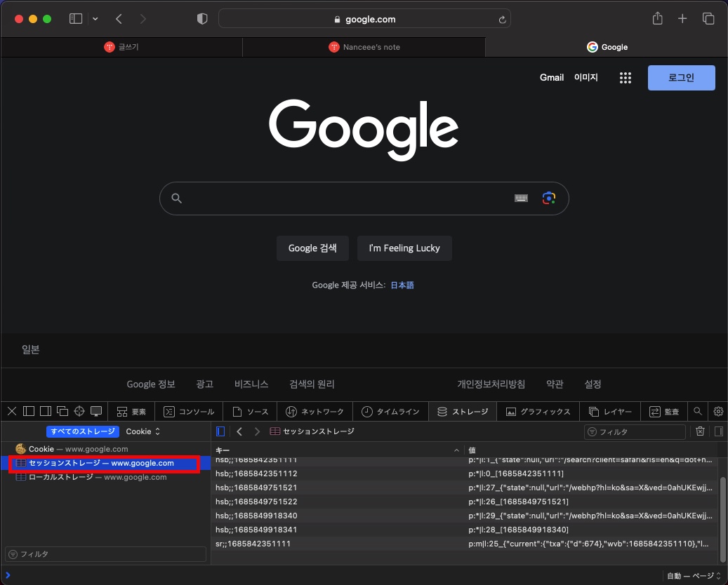Screen dimensions: 728x585
Task: Click the Google 검색 button
Action: 312,248
